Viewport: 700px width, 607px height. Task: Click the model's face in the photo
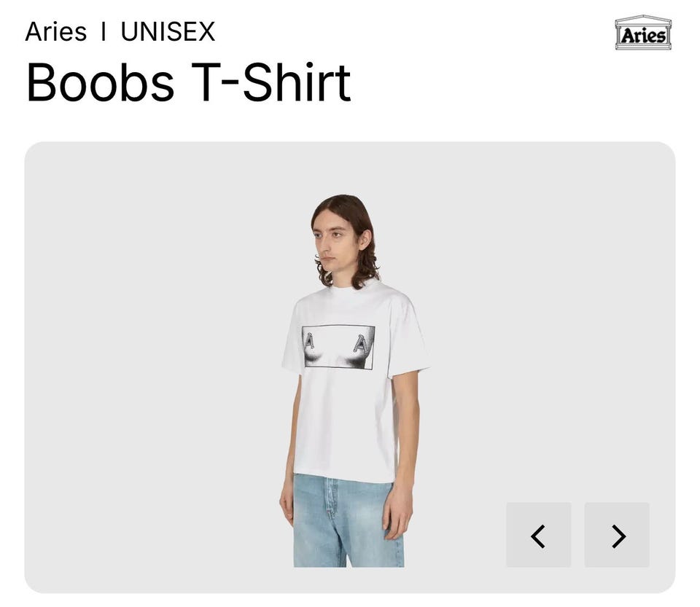(x=332, y=243)
